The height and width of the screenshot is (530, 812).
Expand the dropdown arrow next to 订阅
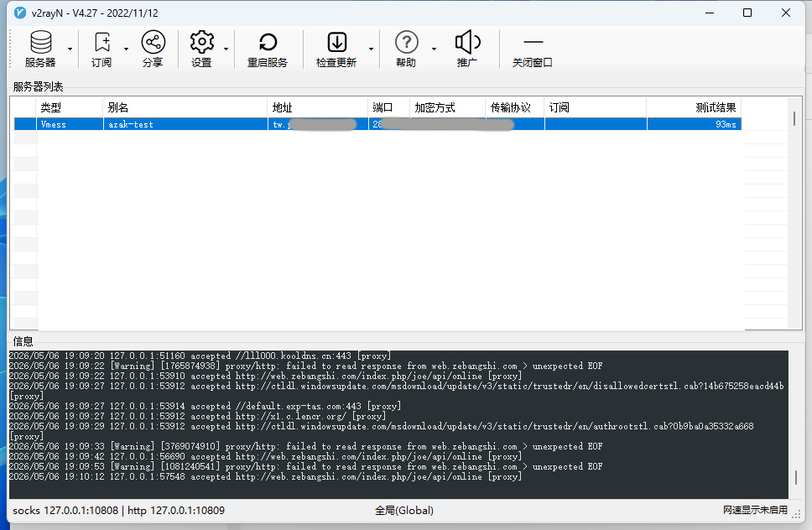126,49
